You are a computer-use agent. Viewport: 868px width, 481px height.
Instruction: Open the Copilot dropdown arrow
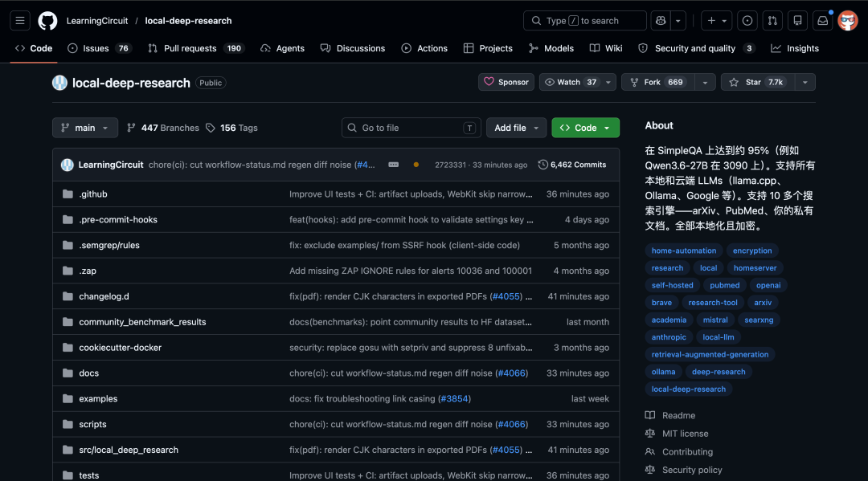pyautogui.click(x=678, y=20)
